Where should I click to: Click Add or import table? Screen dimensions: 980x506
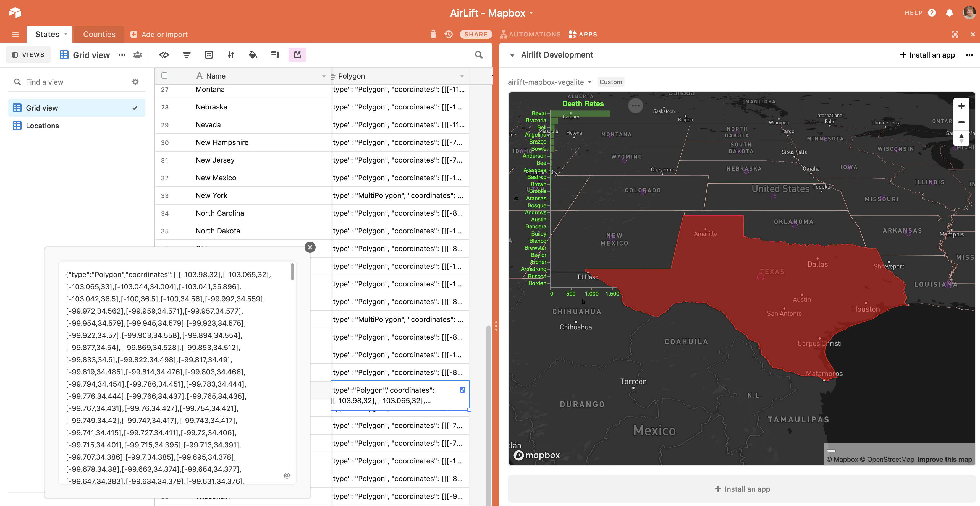[x=159, y=34]
